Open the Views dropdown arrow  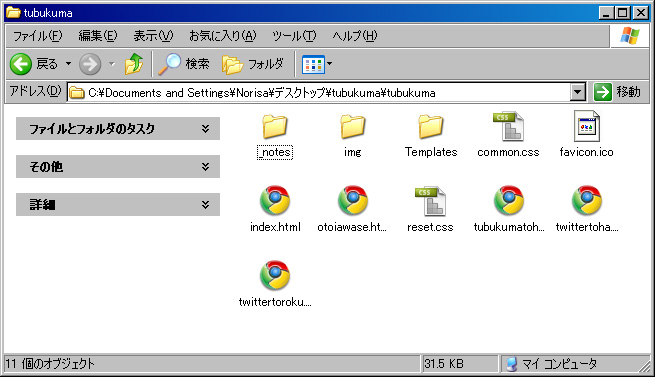[x=330, y=64]
